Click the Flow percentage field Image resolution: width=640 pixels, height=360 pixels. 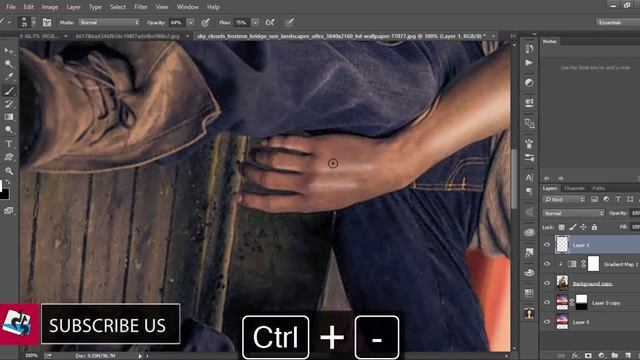(241, 22)
